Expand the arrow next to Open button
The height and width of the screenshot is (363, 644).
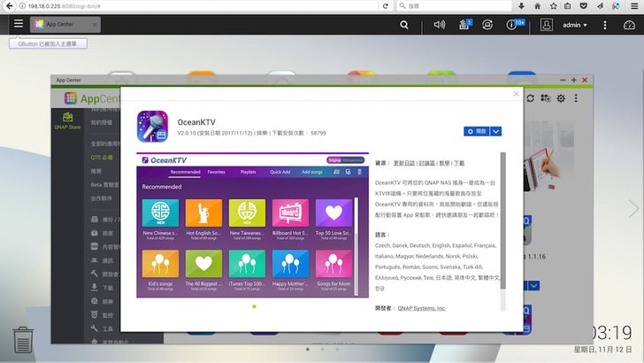(x=496, y=131)
